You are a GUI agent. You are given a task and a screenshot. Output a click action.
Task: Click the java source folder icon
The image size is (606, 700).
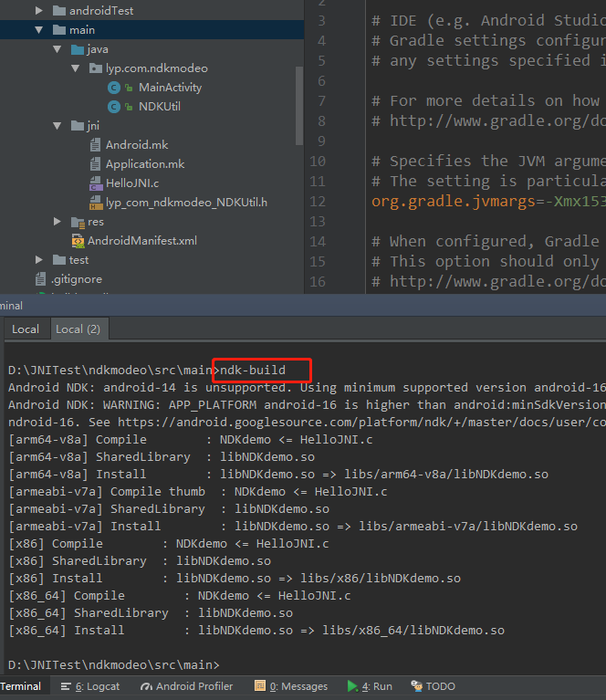(x=78, y=49)
